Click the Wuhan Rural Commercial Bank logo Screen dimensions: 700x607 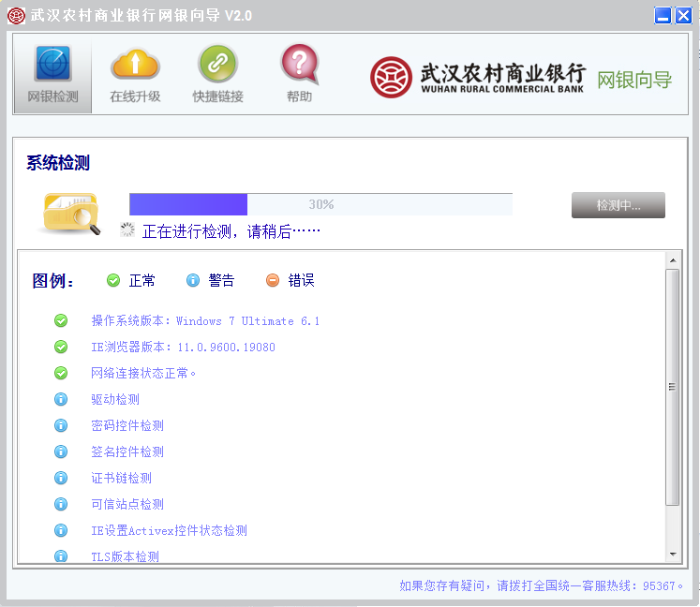click(391, 77)
